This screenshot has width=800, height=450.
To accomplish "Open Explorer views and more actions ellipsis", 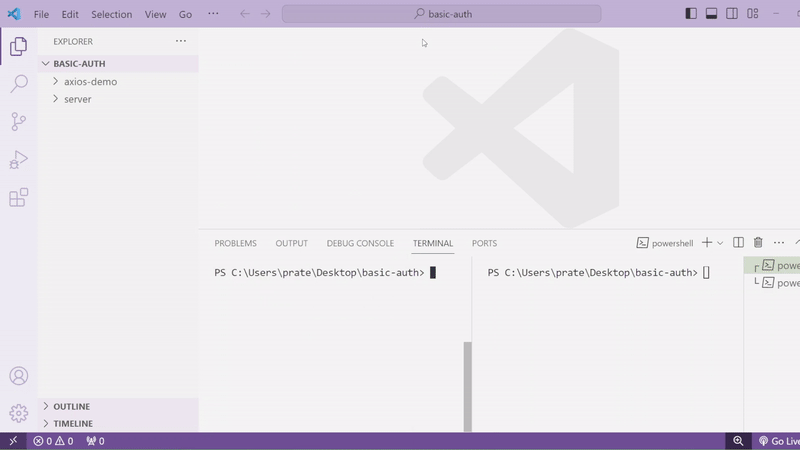I will tap(181, 41).
